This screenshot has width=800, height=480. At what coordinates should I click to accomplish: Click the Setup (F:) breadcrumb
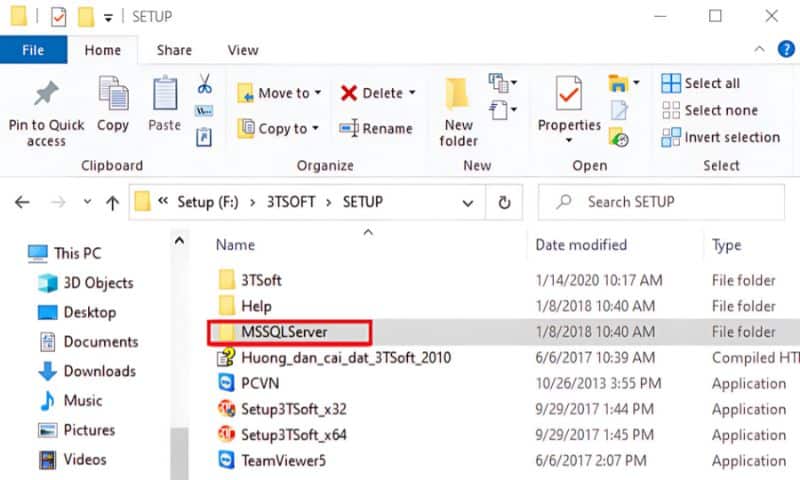point(208,202)
